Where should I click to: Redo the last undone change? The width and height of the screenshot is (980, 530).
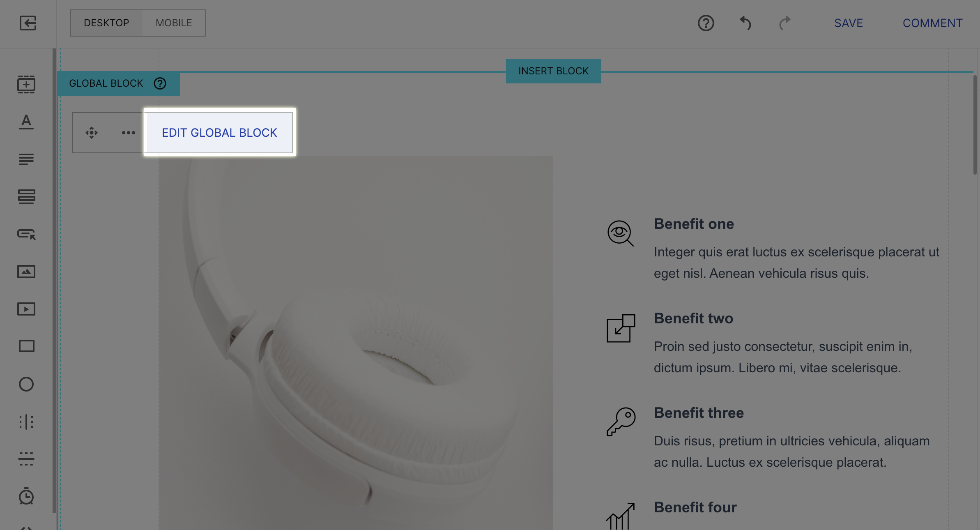point(785,23)
